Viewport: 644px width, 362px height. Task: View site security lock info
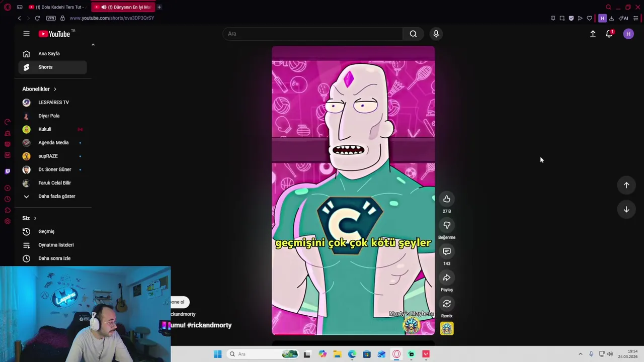pyautogui.click(x=62, y=18)
